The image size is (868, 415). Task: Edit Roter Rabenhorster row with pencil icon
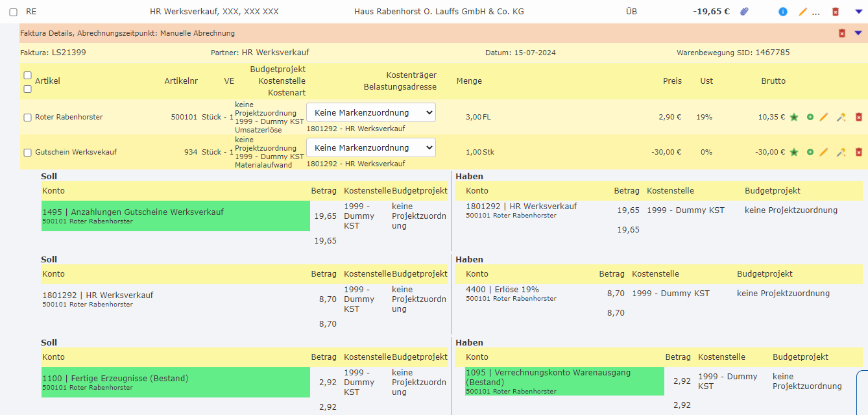pyautogui.click(x=824, y=117)
